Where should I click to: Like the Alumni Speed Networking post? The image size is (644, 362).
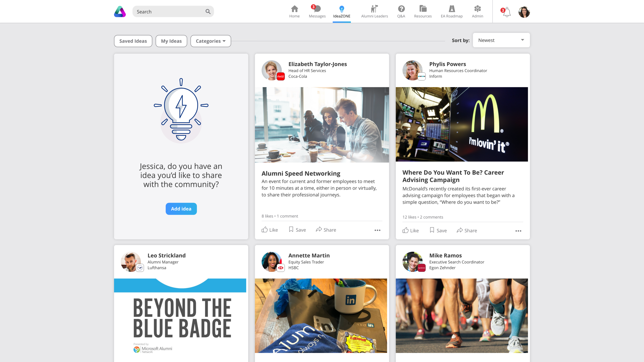[270, 230]
